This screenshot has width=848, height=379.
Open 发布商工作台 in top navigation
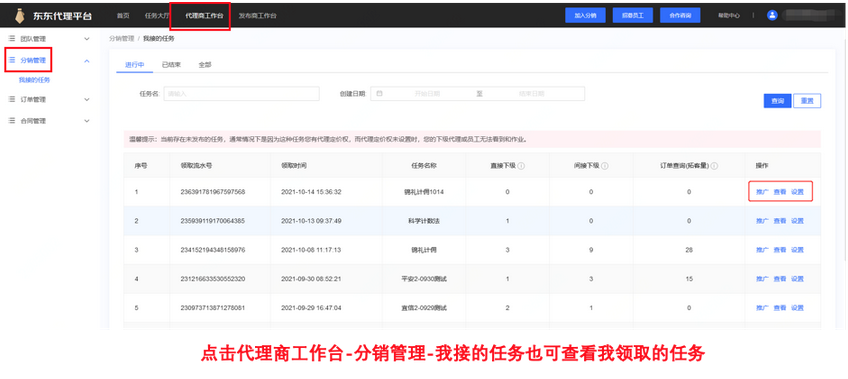[257, 16]
